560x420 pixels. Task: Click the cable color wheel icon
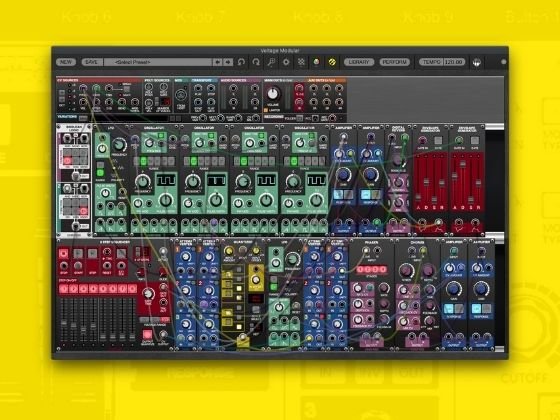pos(316,62)
